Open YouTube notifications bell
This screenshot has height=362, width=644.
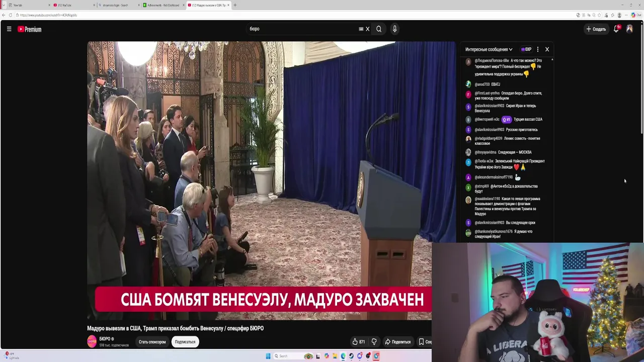pos(616,29)
